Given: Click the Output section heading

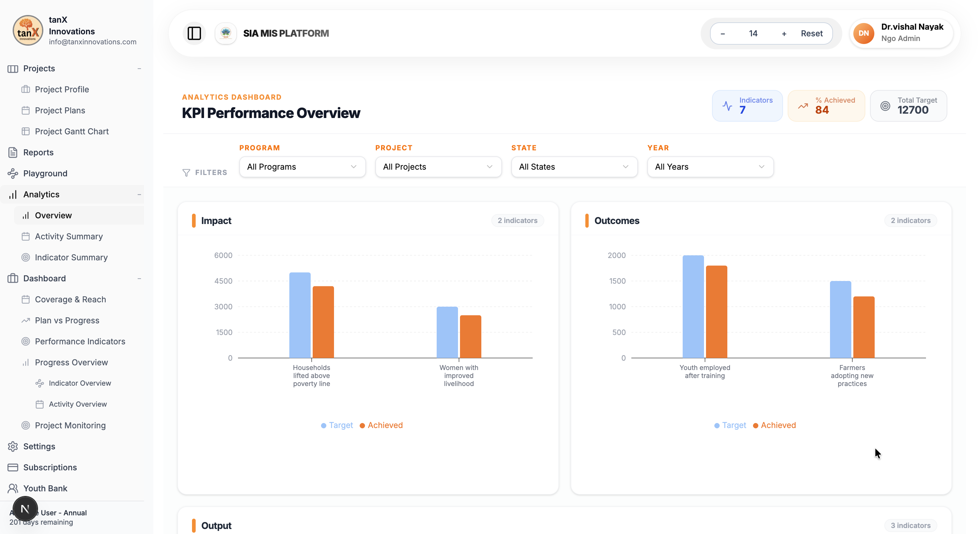Looking at the screenshot, I should (216, 526).
